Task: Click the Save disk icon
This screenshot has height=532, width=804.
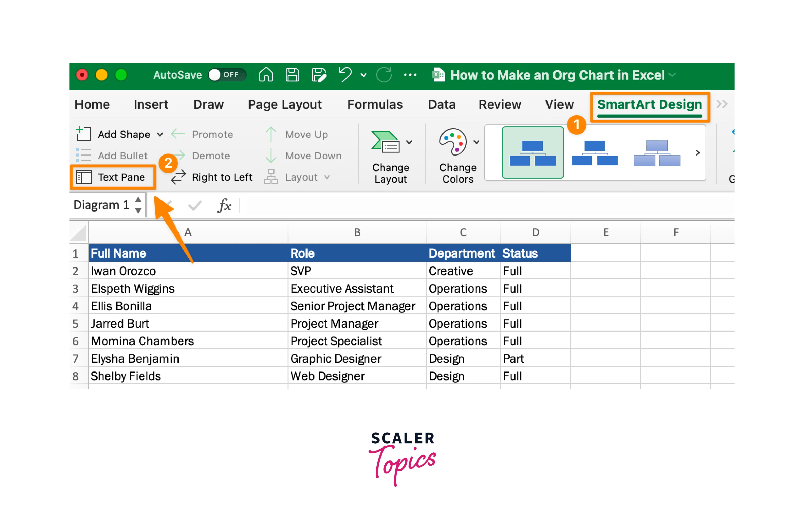Action: coord(292,75)
